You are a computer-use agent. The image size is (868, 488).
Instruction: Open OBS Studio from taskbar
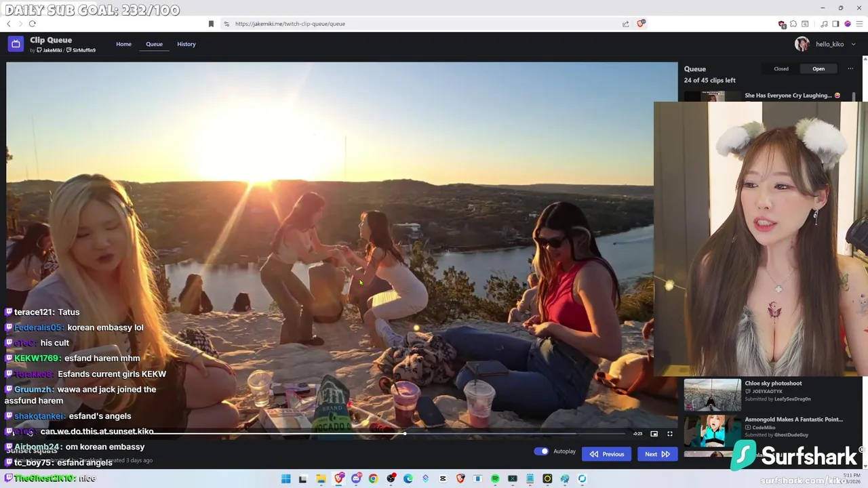(391, 479)
